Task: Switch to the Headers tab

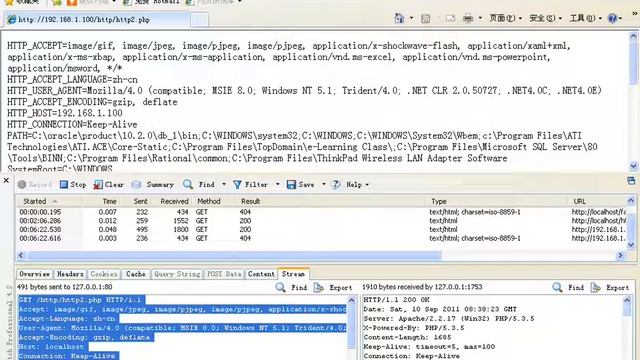Action: point(70,274)
